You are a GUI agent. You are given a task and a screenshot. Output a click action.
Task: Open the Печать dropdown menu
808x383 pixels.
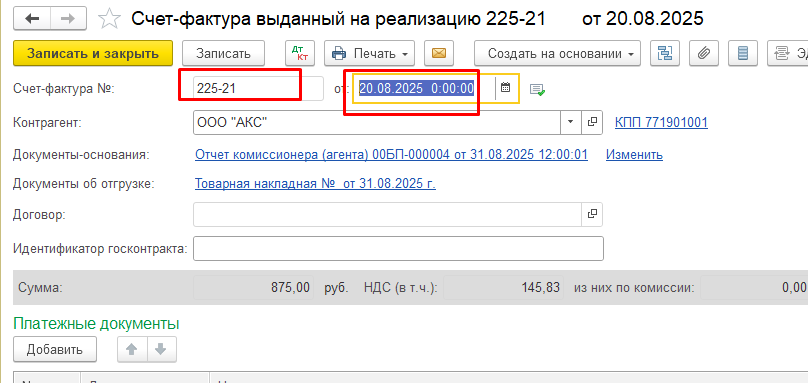point(369,53)
